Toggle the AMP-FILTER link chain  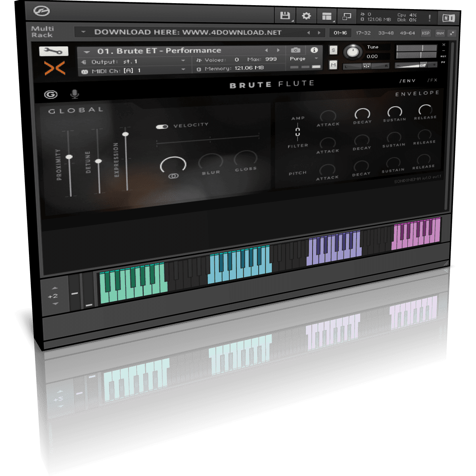click(297, 132)
